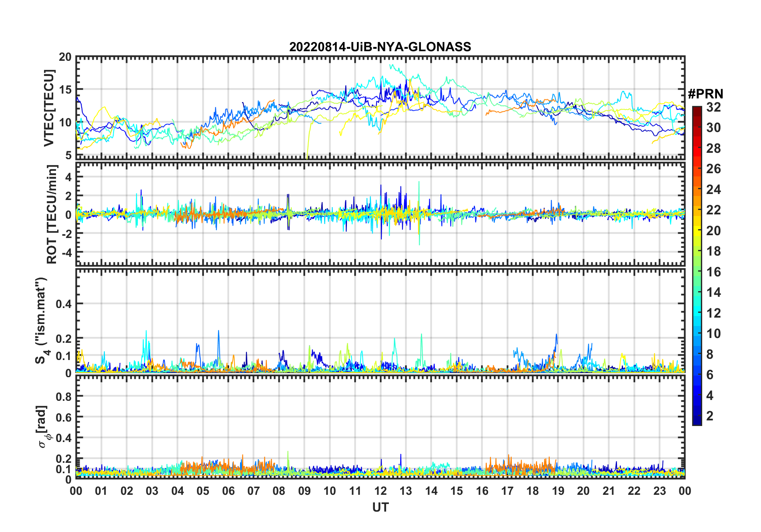
Task: Select colorbar tick label "24"
Action: pyautogui.click(x=713, y=189)
